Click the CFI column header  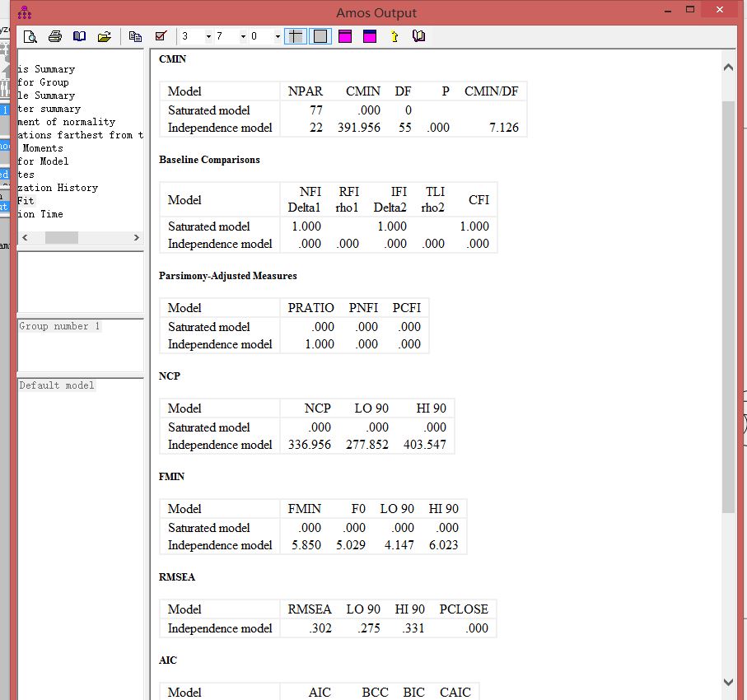tap(479, 199)
